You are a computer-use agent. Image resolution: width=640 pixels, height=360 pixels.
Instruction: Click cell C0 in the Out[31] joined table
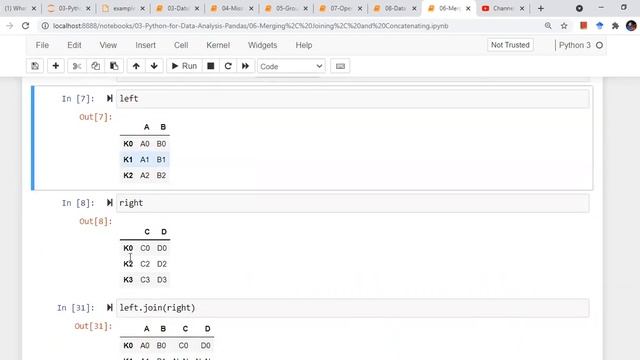click(183, 345)
